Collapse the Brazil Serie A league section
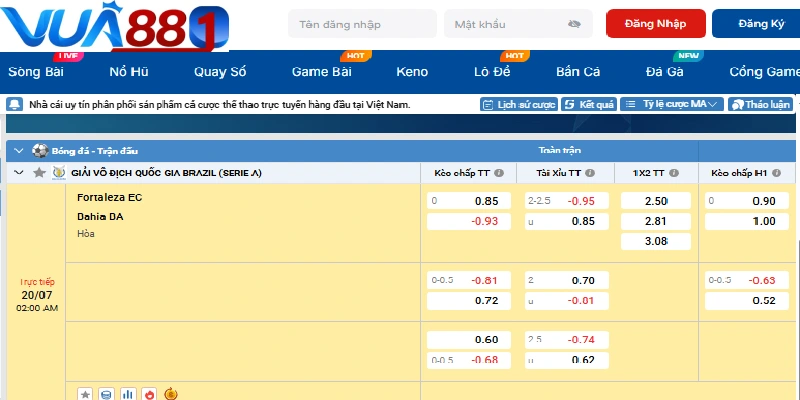 coord(18,173)
